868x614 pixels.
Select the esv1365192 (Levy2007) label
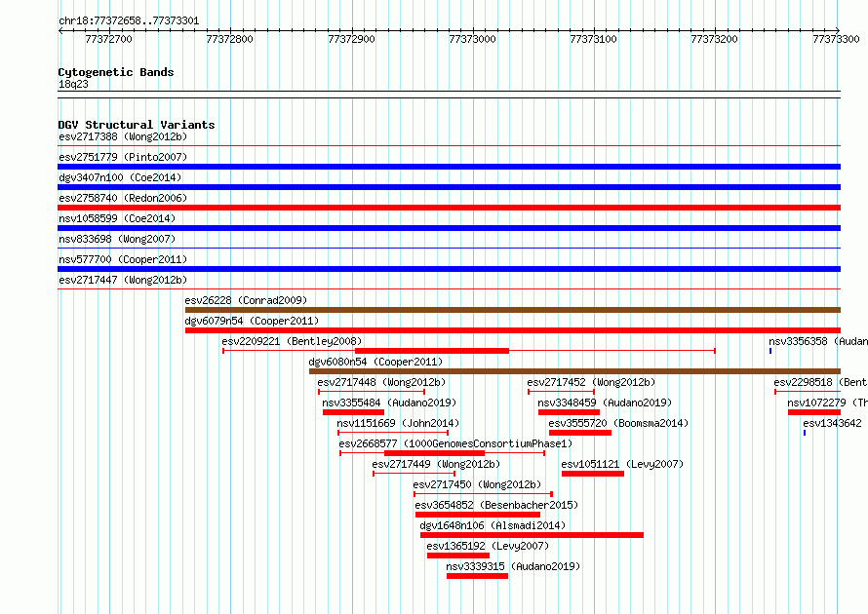pos(488,546)
